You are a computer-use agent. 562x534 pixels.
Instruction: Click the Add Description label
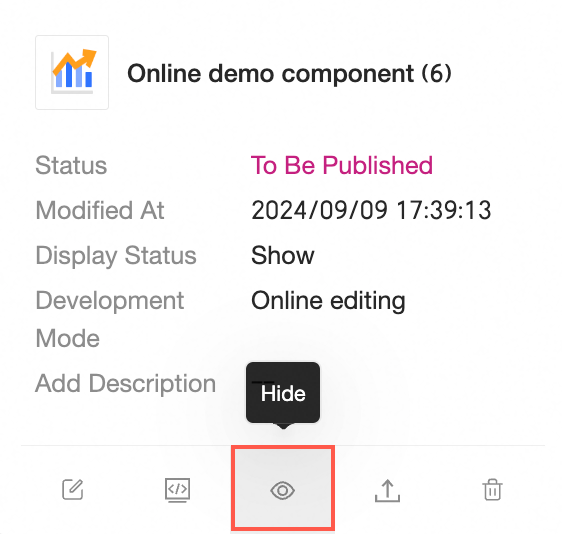(125, 383)
